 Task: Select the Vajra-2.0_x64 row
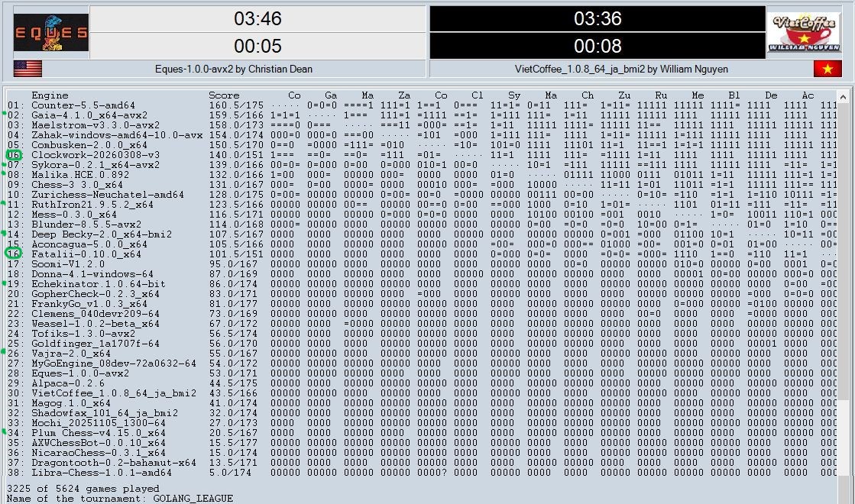tap(421, 353)
